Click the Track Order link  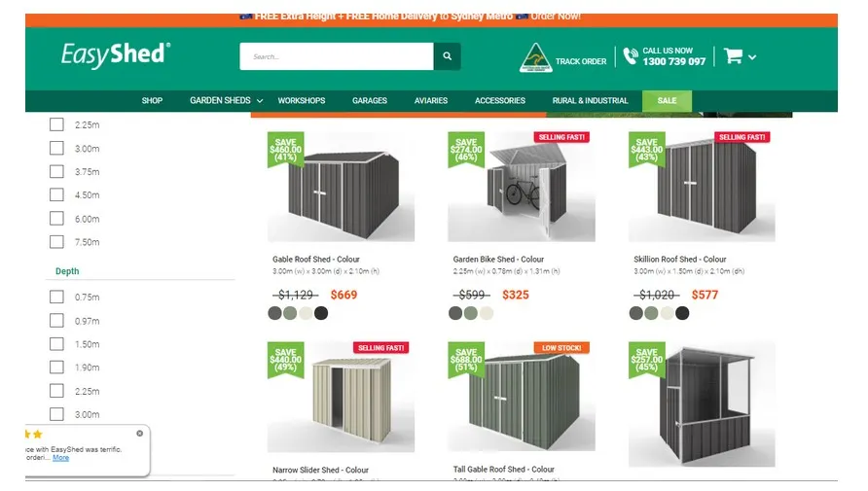tap(581, 61)
